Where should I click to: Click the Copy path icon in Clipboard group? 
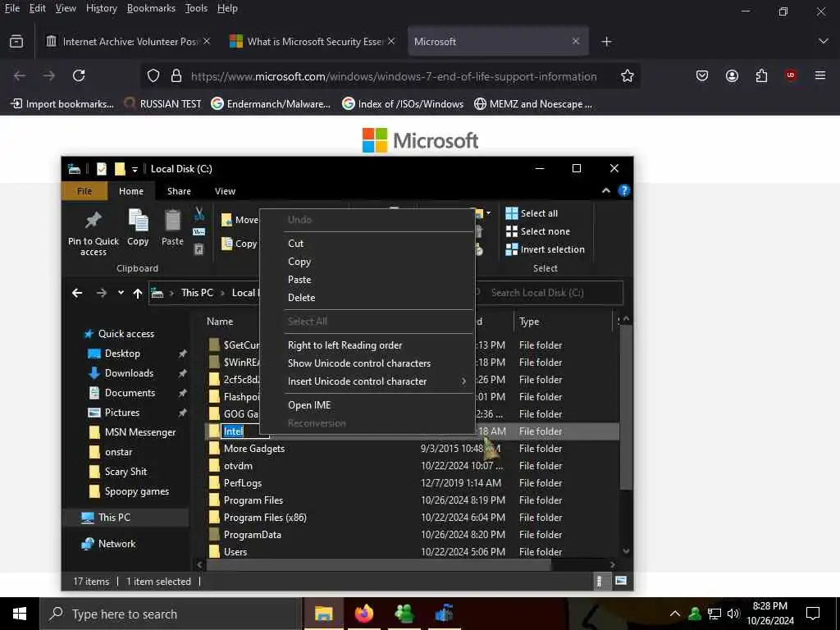(x=199, y=232)
